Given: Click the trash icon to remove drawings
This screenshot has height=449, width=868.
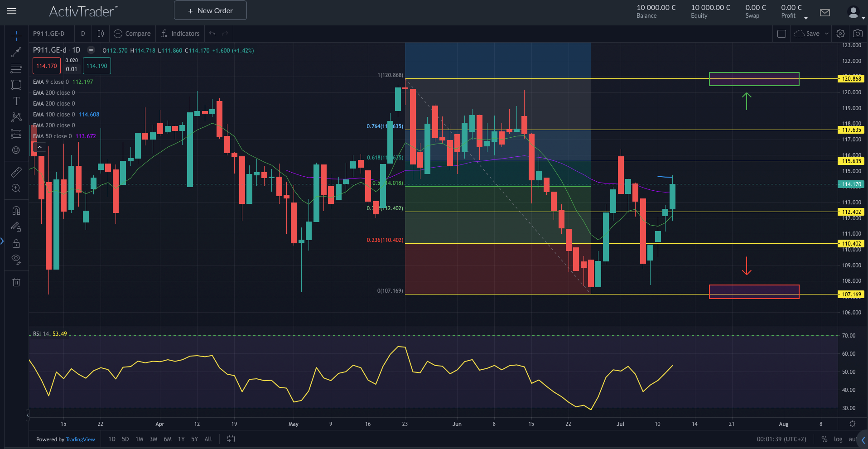Looking at the screenshot, I should (x=16, y=282).
